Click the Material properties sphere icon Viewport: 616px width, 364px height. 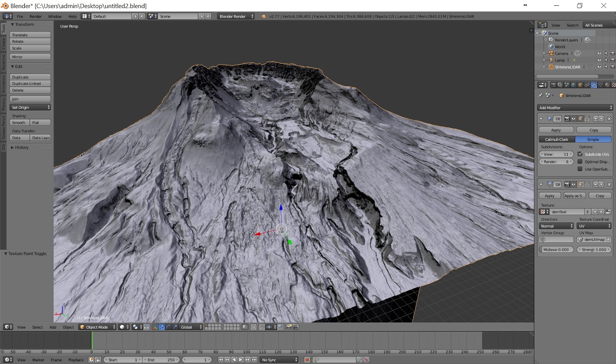coord(607,85)
